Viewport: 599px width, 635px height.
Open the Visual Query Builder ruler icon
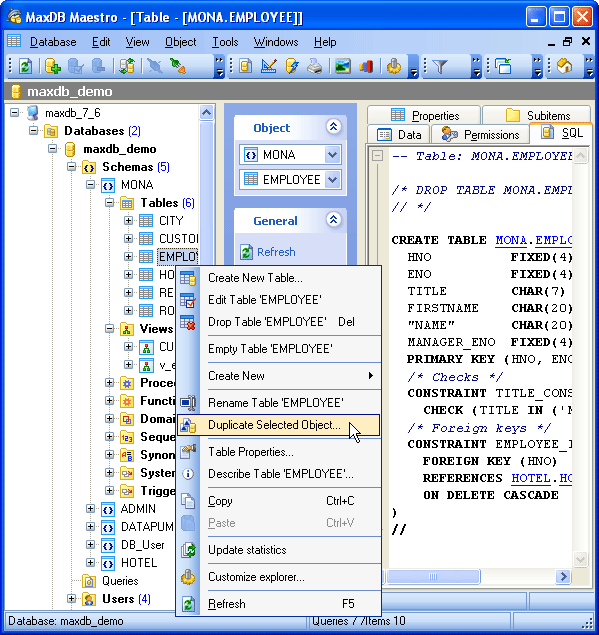click(269, 66)
